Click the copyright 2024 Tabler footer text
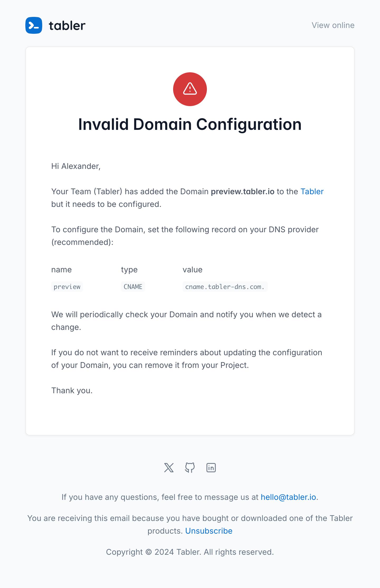 point(190,552)
